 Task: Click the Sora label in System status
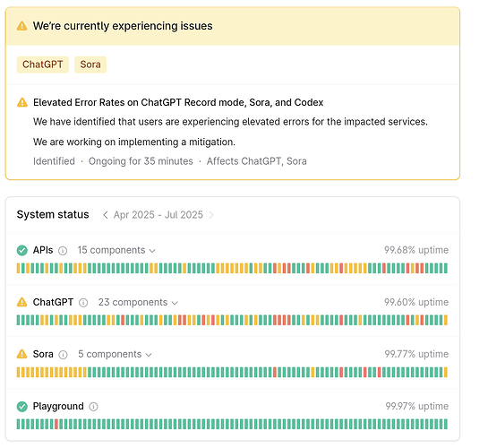[x=43, y=354]
